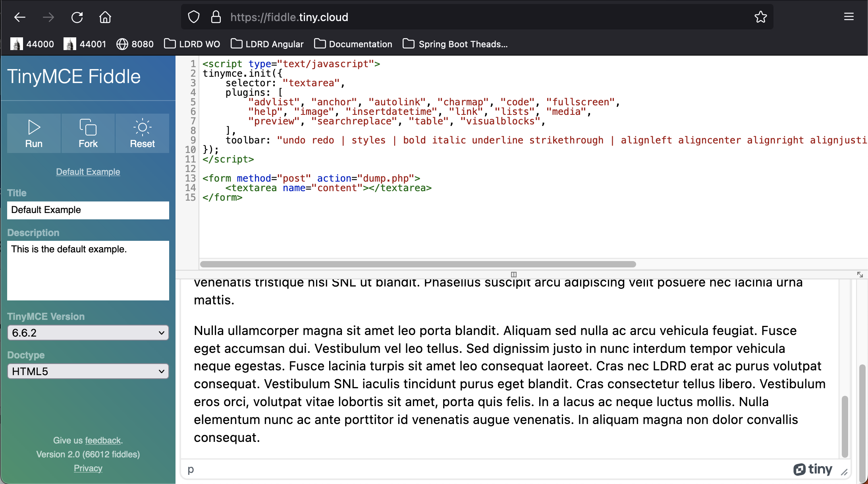868x484 pixels.
Task: Click the Tiny logo in the editor status bar
Action: tap(812, 469)
